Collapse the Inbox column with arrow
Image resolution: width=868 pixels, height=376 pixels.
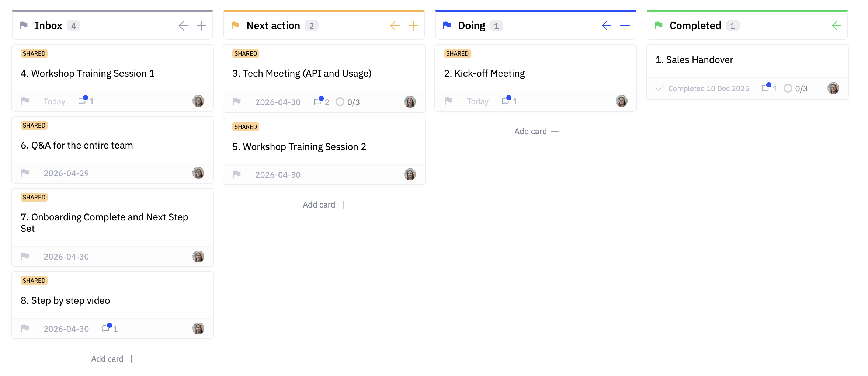[183, 26]
